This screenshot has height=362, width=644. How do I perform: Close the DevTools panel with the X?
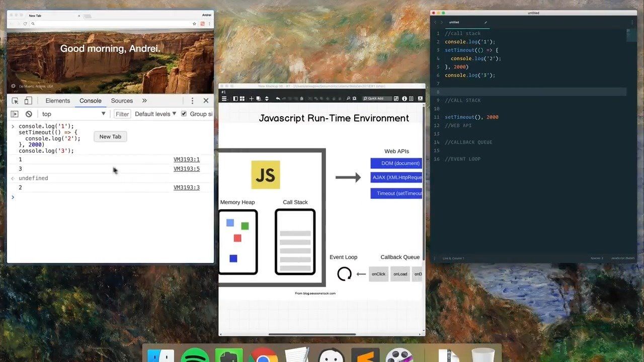point(206,101)
